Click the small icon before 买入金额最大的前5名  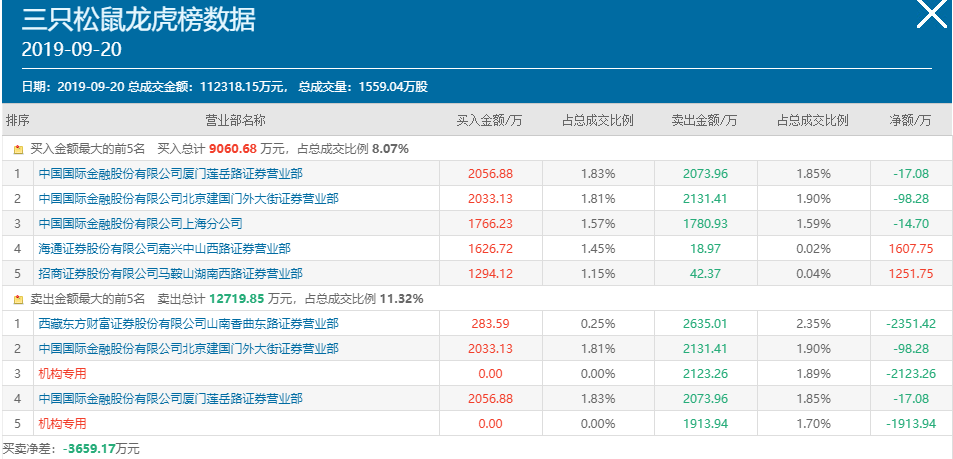[19, 149]
